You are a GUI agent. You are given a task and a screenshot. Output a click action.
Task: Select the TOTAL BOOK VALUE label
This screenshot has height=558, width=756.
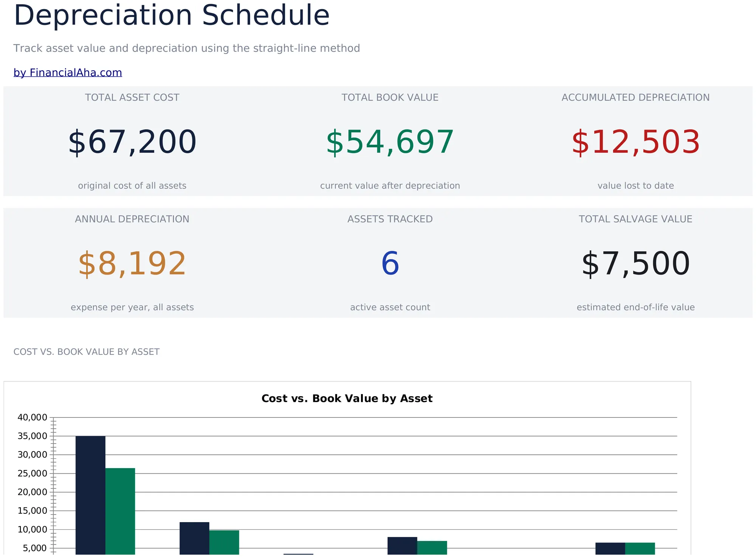390,97
